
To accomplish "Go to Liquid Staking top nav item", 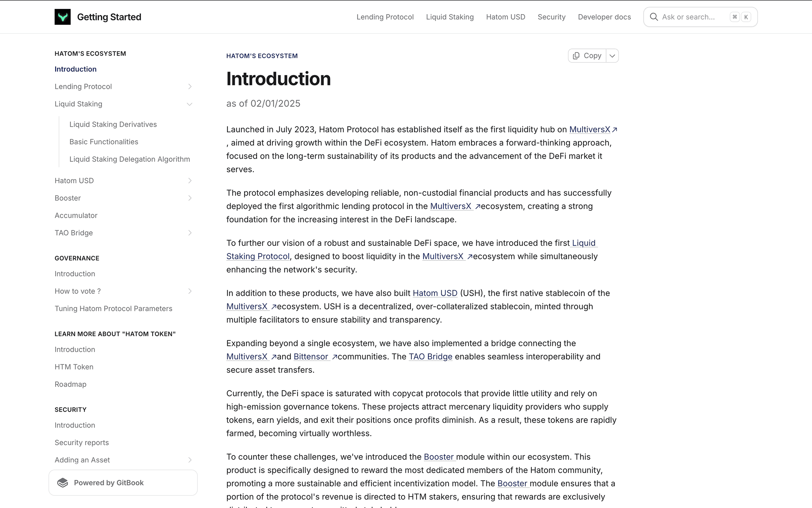I will pyautogui.click(x=450, y=17).
